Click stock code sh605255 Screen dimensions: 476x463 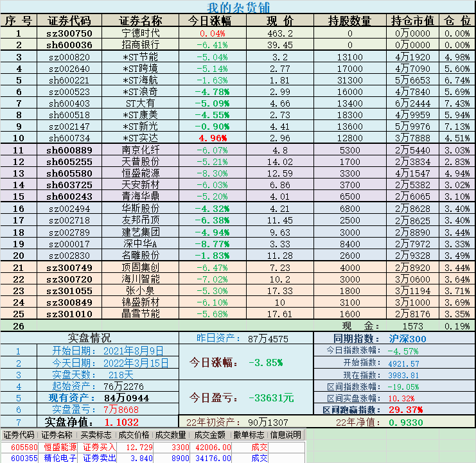(x=69, y=162)
